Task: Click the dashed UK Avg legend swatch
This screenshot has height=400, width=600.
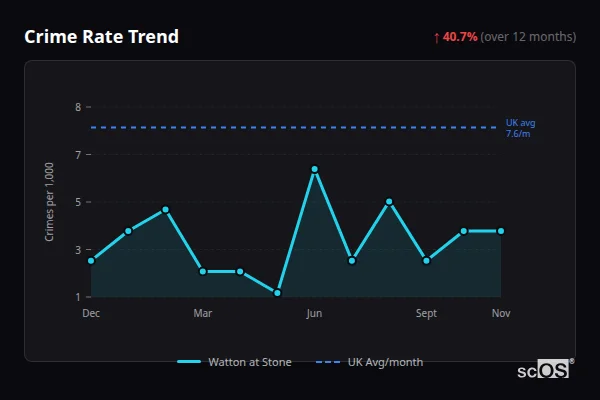Action: coord(328,362)
